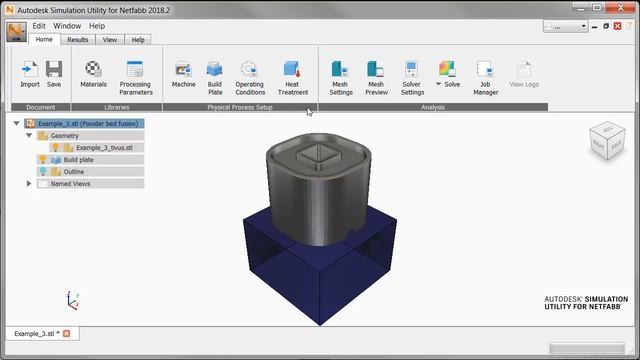Open Processing Parameters library

136,78
